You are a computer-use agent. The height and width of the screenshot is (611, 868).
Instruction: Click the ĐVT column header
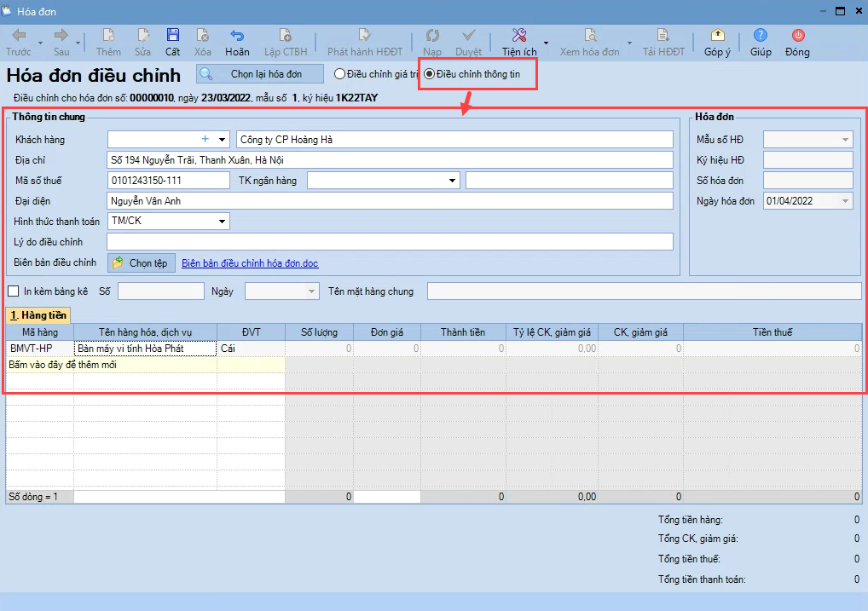252,332
